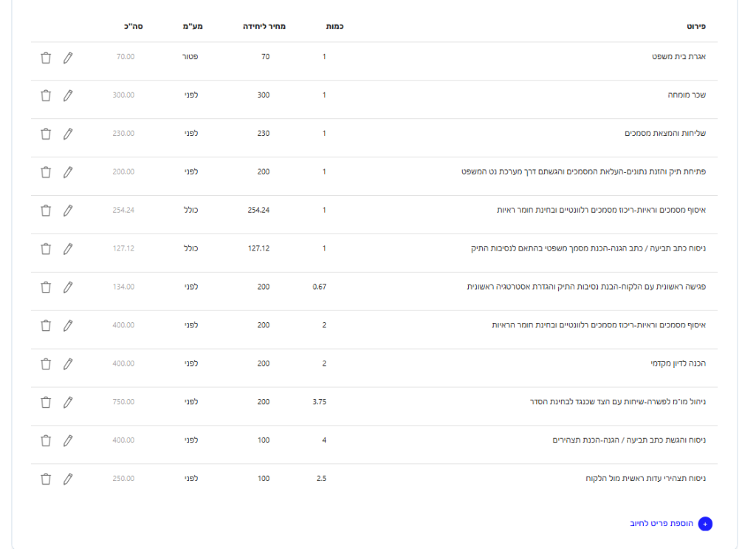756x549 pixels.
Task: Edit the שכר מומחה line item
Action: coord(68,95)
